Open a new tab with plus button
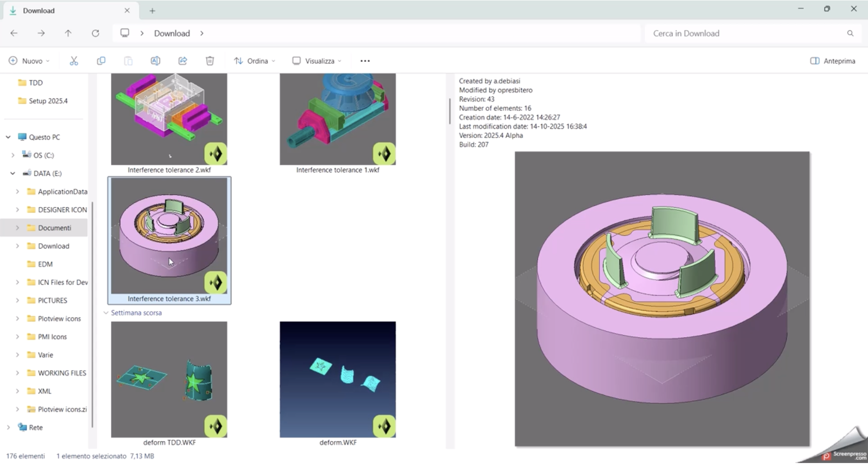868x473 pixels. tap(152, 11)
